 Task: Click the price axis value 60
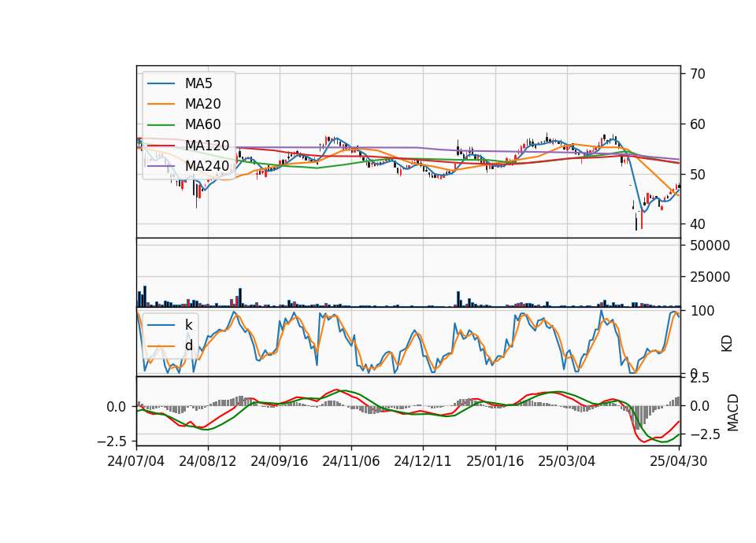click(698, 124)
